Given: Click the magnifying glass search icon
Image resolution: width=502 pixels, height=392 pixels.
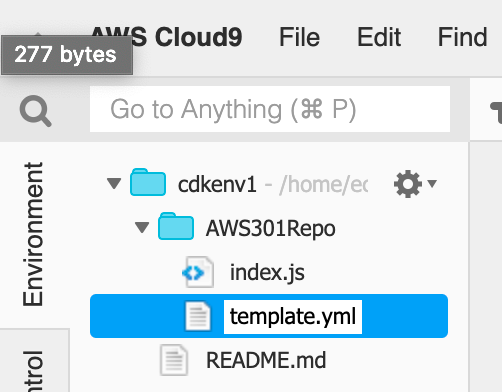Looking at the screenshot, I should tap(36, 111).
